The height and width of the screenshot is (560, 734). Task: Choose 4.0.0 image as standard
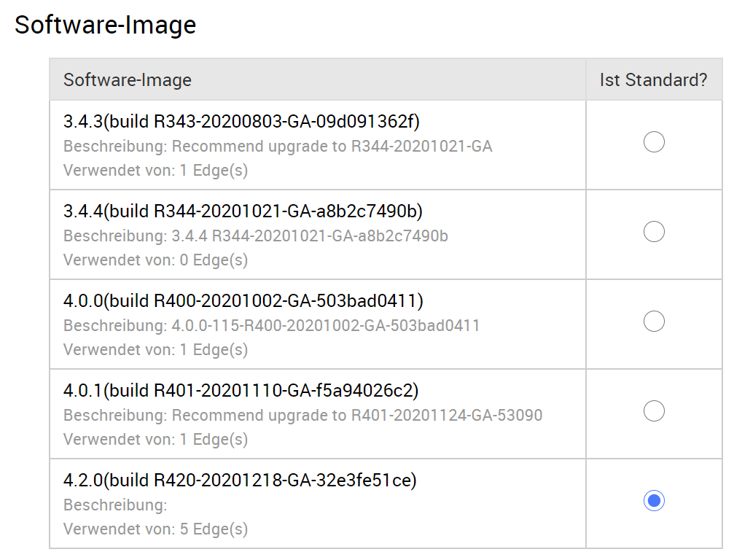pos(654,322)
